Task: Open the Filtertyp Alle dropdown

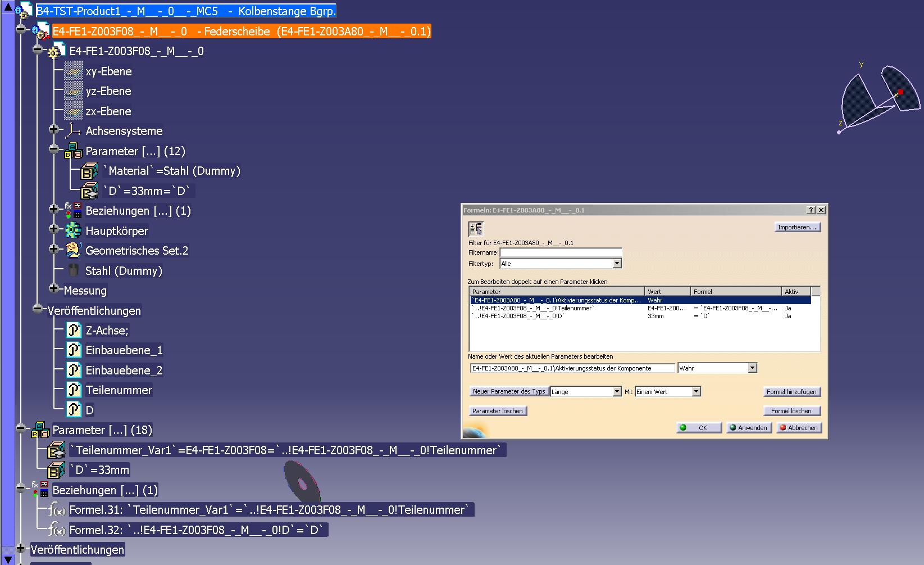Action: (617, 263)
